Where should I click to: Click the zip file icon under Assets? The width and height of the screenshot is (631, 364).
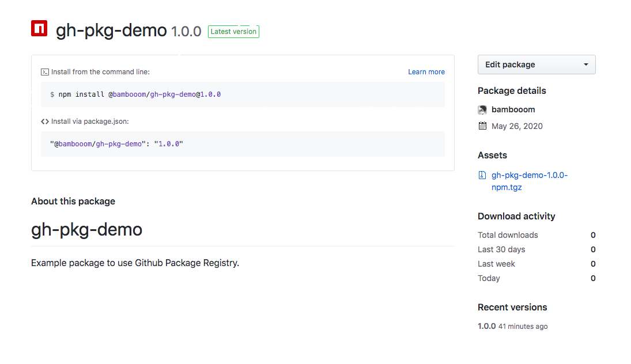482,175
